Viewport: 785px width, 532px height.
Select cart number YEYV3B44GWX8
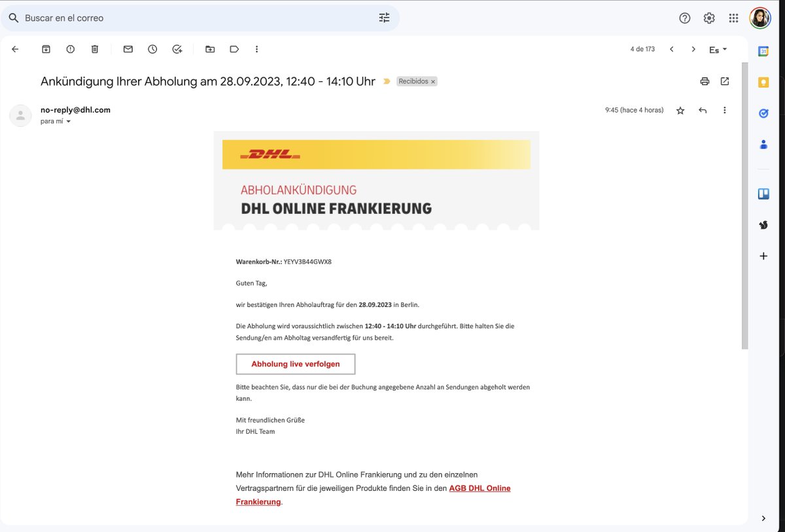307,262
